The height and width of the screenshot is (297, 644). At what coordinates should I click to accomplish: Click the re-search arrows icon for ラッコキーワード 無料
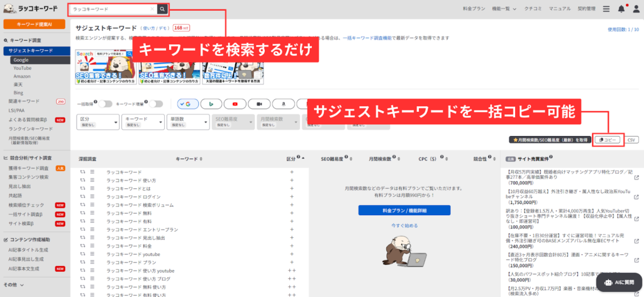(82, 213)
